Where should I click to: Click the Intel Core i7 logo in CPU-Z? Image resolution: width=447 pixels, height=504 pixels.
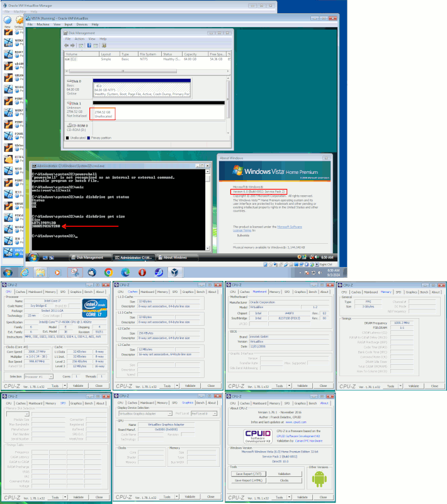tap(94, 309)
